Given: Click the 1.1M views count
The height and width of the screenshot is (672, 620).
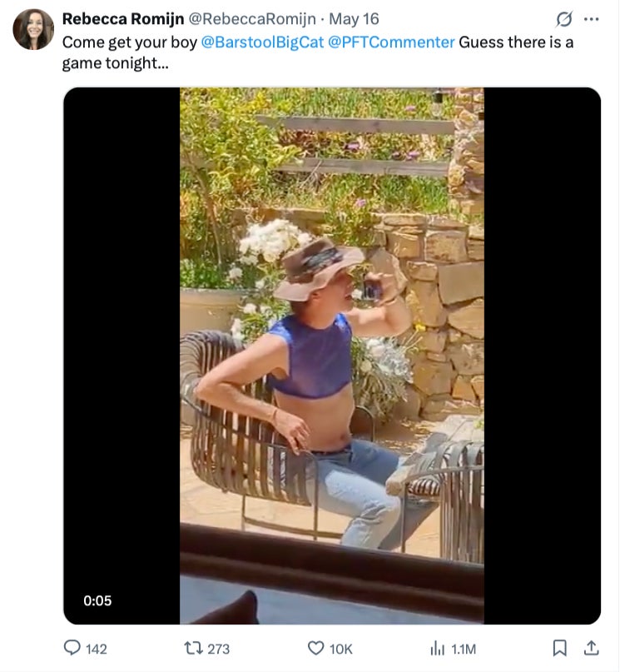Looking at the screenshot, I should pyautogui.click(x=464, y=649).
